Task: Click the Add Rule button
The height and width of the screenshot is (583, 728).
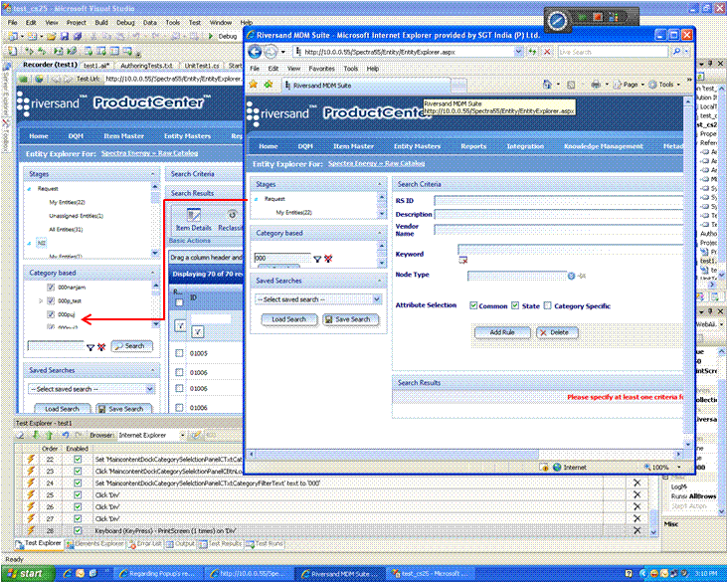Action: pyautogui.click(x=502, y=332)
